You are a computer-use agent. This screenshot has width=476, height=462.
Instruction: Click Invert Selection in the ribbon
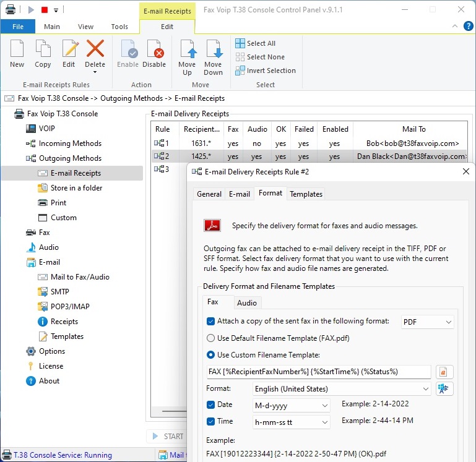(266, 71)
